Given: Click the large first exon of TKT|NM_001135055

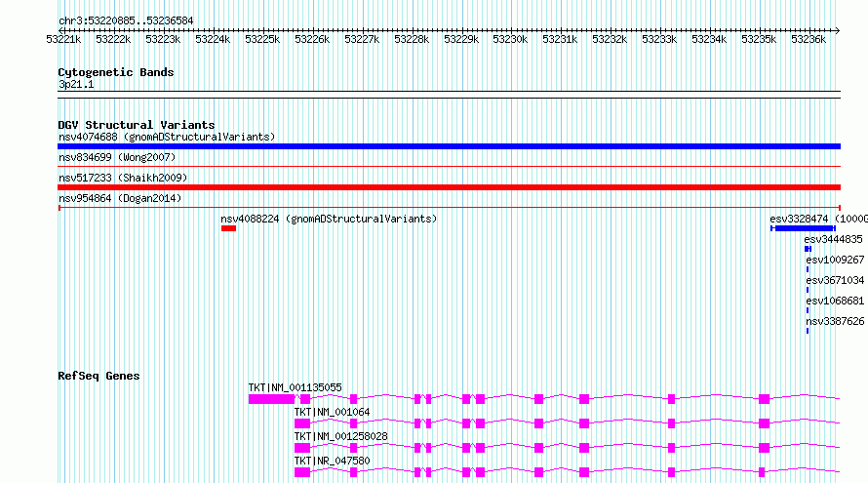Looking at the screenshot, I should pyautogui.click(x=271, y=399).
